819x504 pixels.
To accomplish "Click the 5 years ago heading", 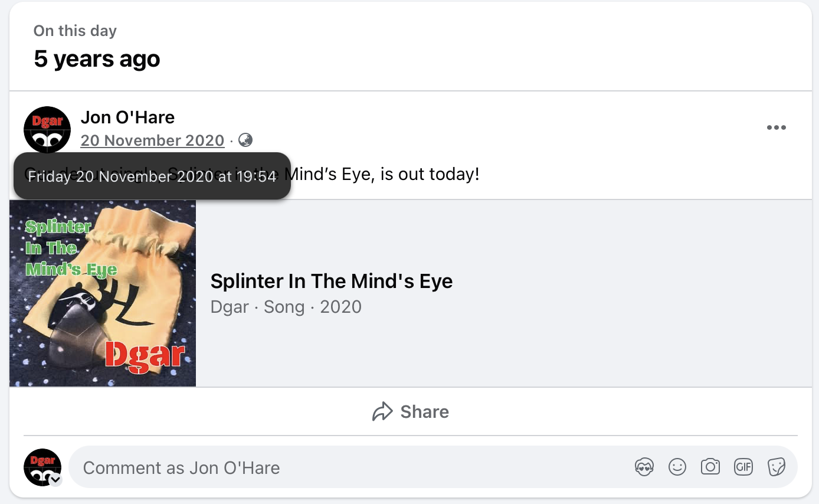I will pos(97,59).
